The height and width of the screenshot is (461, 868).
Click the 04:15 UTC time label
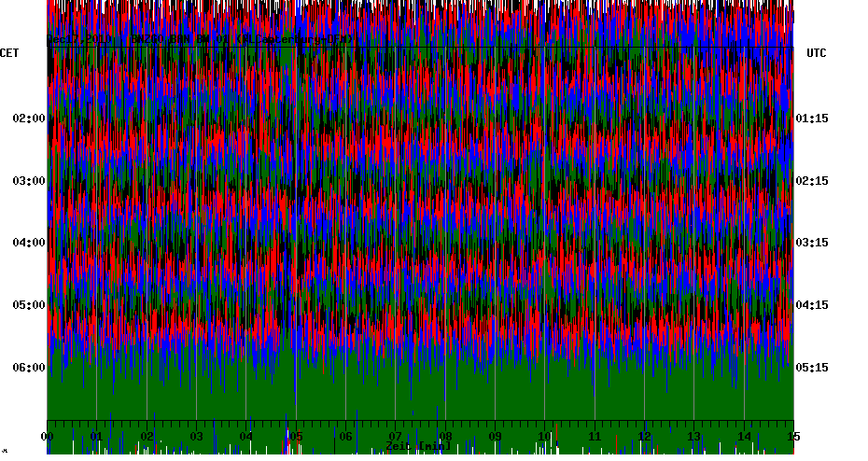812,304
